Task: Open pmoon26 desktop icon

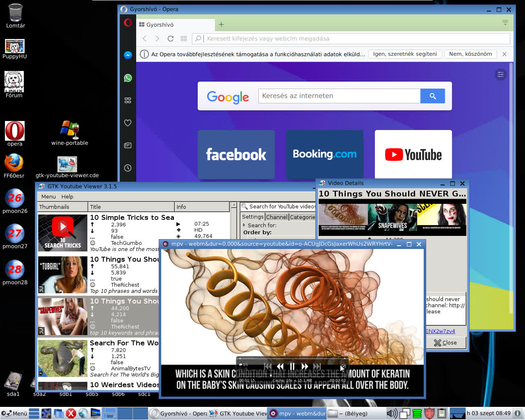Action: coord(15,201)
